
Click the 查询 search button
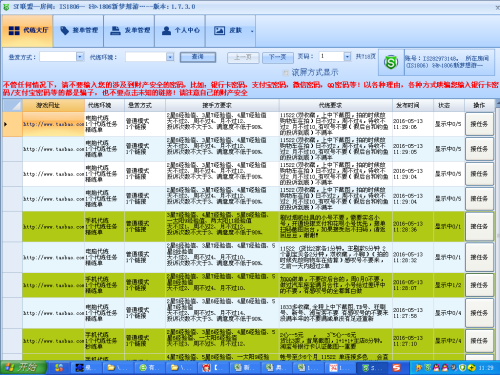(x=198, y=57)
